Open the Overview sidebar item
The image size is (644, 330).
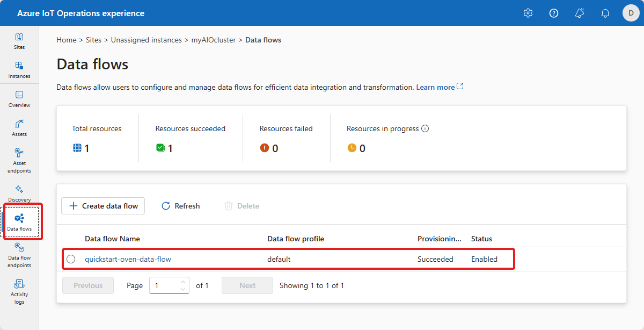(x=19, y=99)
